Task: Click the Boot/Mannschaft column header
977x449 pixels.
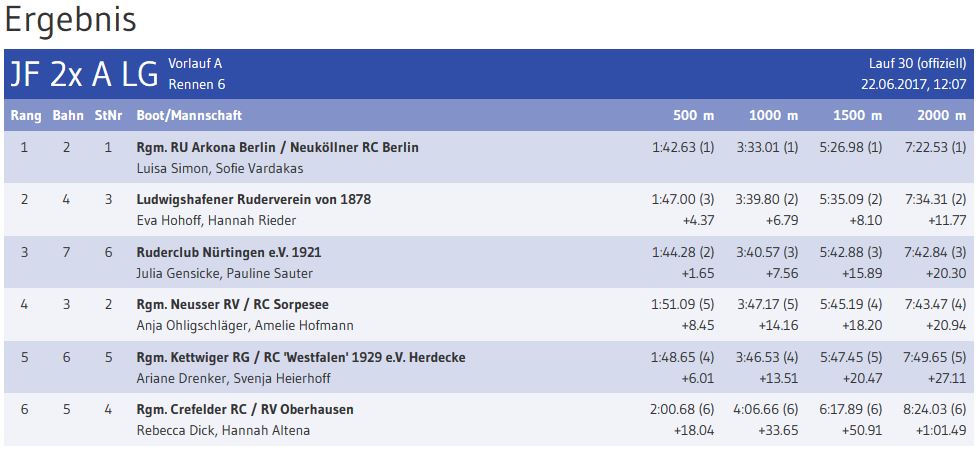Action: tap(189, 116)
